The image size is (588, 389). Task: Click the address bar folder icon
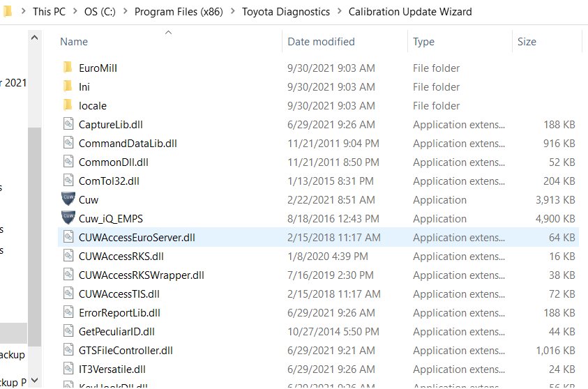(8, 11)
